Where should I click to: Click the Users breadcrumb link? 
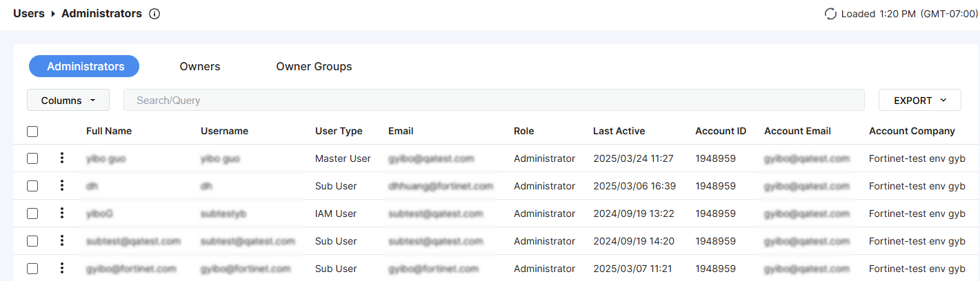(29, 14)
